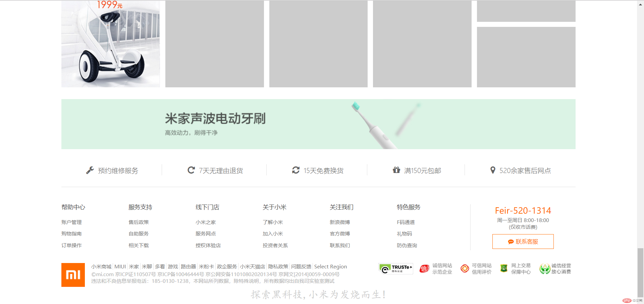Viewport: 644px width, 304px height.
Task: Open the 了解小米 link
Action: [273, 222]
